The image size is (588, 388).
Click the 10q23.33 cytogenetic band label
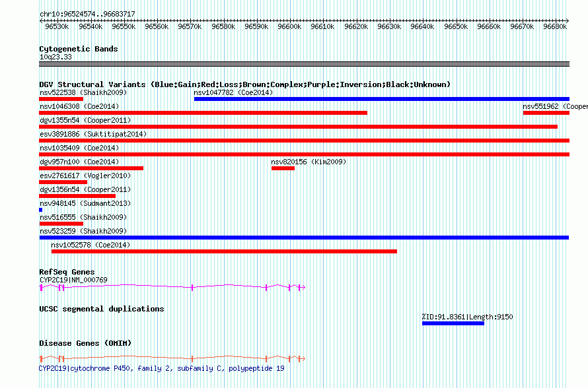coord(55,57)
